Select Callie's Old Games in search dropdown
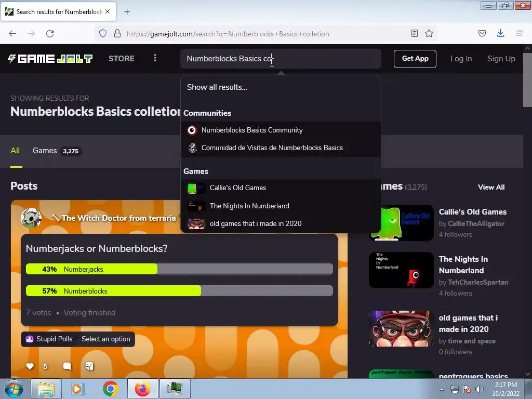This screenshot has height=399, width=532. [281, 188]
